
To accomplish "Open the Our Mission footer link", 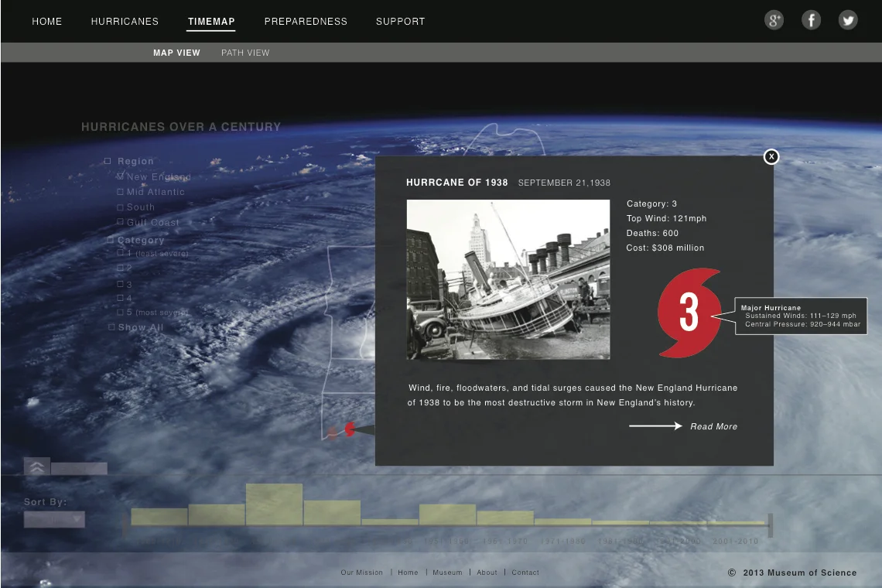I will [361, 573].
